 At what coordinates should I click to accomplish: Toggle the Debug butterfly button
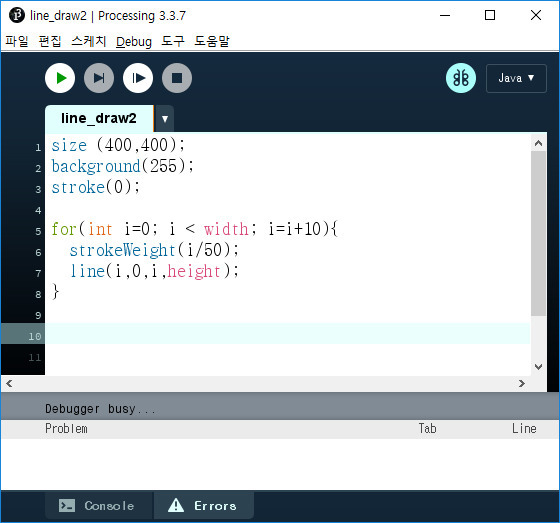pos(461,78)
